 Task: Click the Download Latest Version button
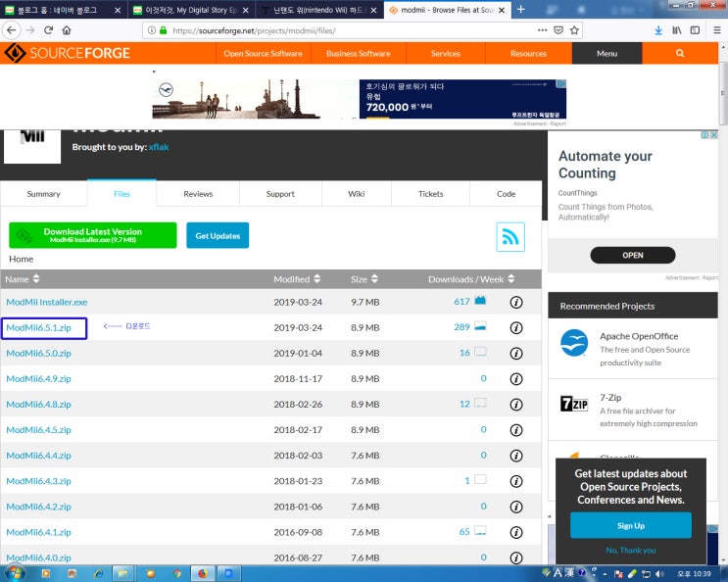[x=93, y=235]
